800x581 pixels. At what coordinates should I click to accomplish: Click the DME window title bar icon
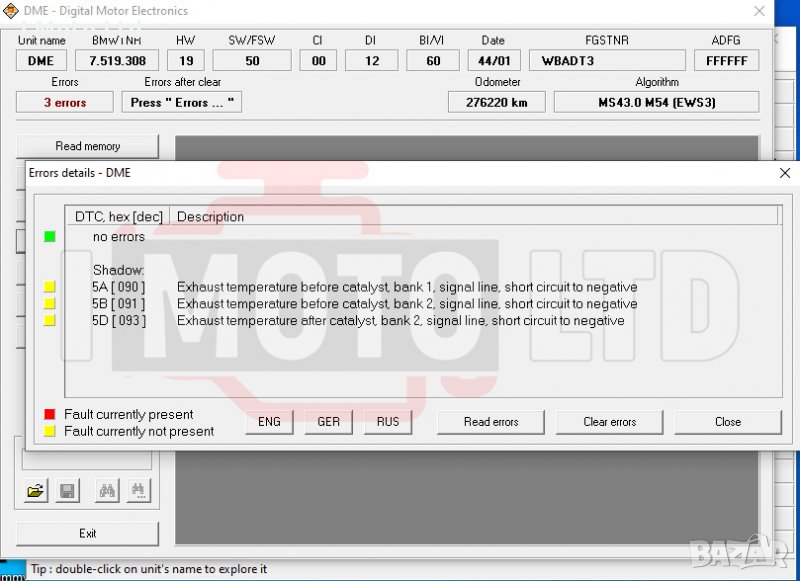tap(11, 11)
